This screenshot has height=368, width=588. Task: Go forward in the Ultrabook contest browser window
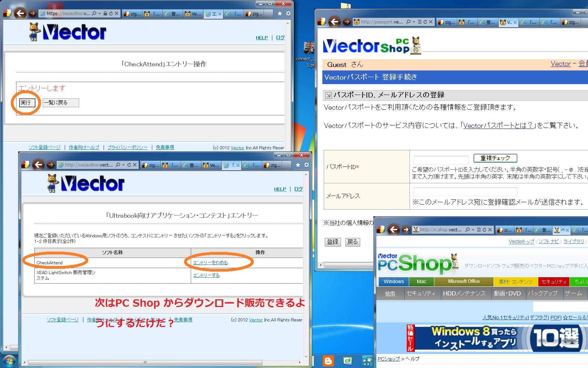pyautogui.click(x=51, y=165)
